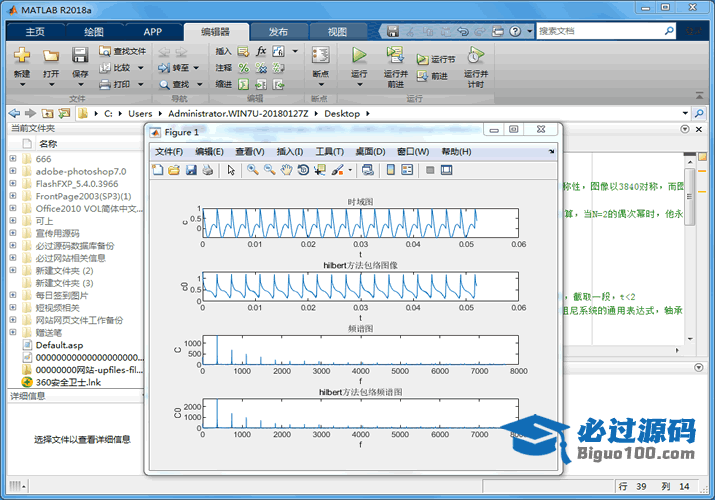The height and width of the screenshot is (500, 715).
Task: Click the Hide Plot Tools icon
Action: click(x=430, y=170)
